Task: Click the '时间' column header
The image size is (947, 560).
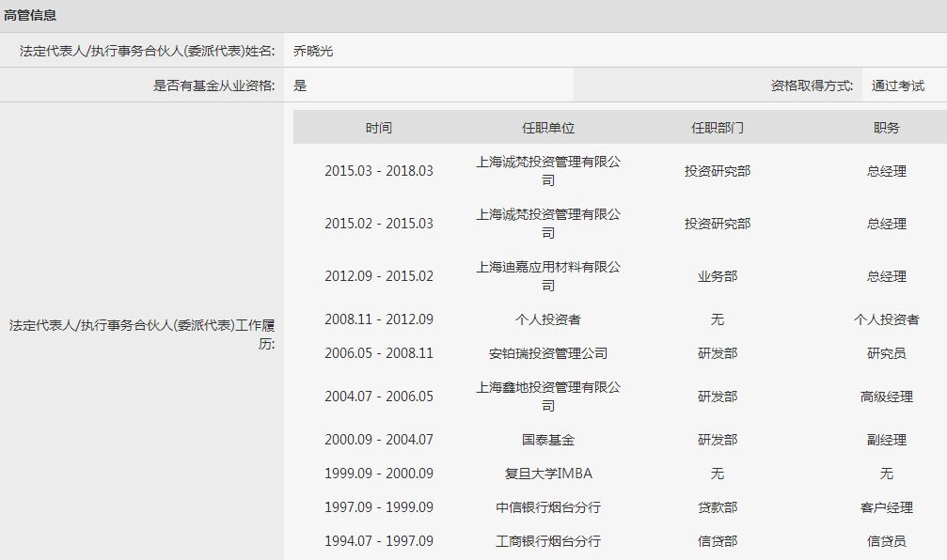Action: click(x=379, y=128)
